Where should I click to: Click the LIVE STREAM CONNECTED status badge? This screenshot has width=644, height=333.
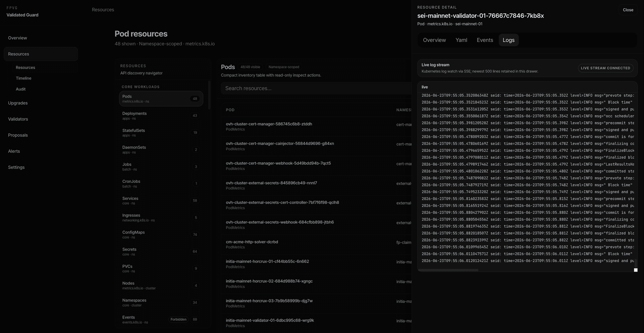(x=605, y=68)
